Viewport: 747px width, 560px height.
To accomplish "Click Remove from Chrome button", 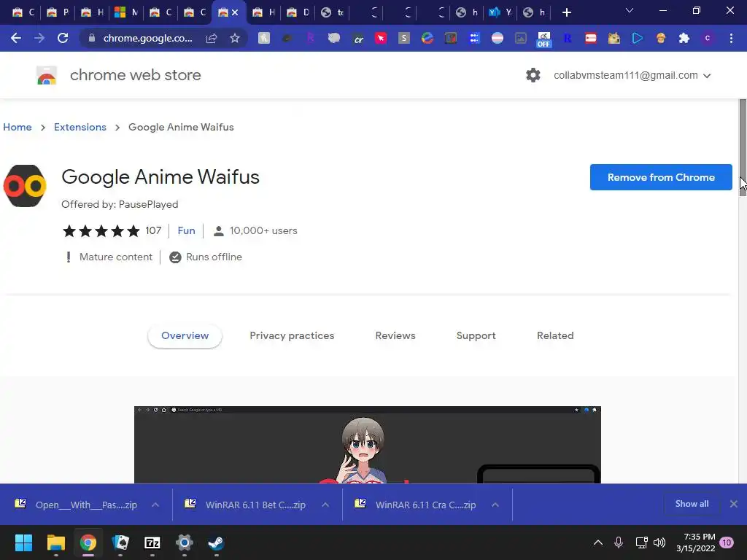I will pos(661,177).
